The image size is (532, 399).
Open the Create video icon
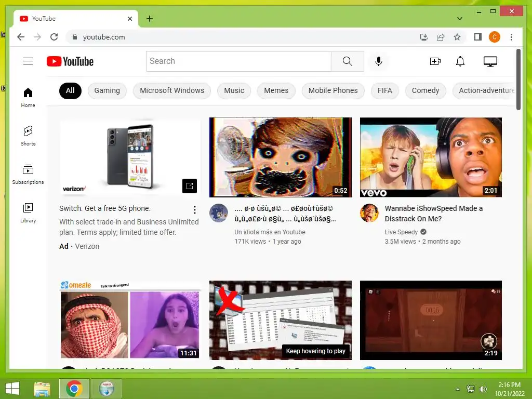point(435,61)
